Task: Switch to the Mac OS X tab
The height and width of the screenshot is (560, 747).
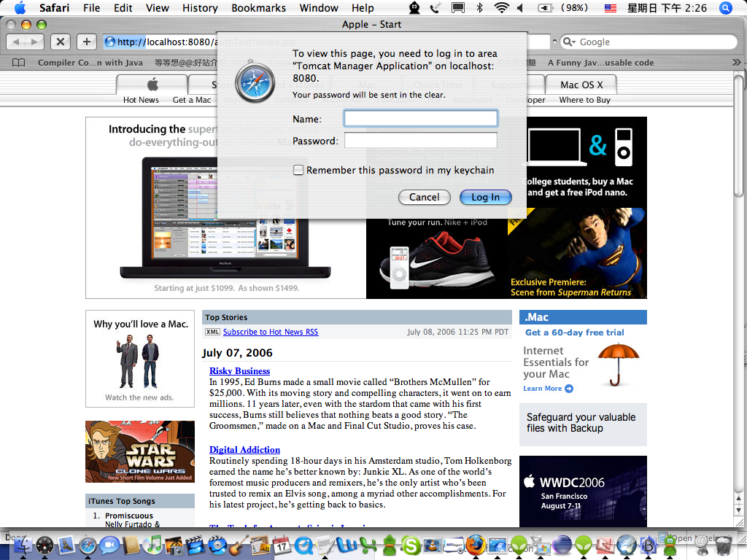Action: 581,85
